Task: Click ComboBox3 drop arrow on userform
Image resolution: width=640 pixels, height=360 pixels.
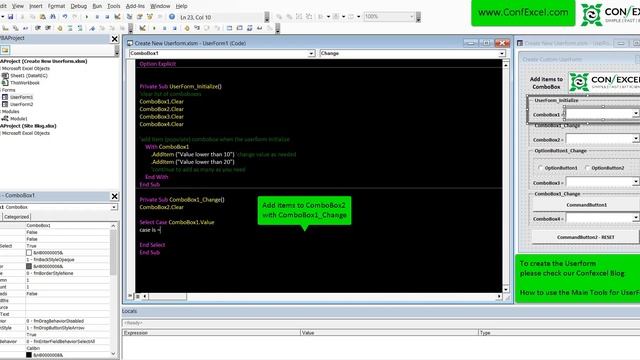Action: (x=636, y=182)
